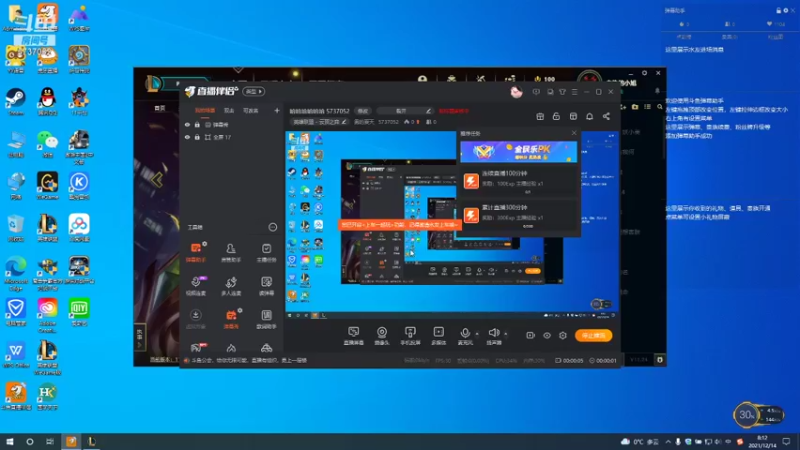Toggle visibility of 全屏 17 source

coord(187,137)
